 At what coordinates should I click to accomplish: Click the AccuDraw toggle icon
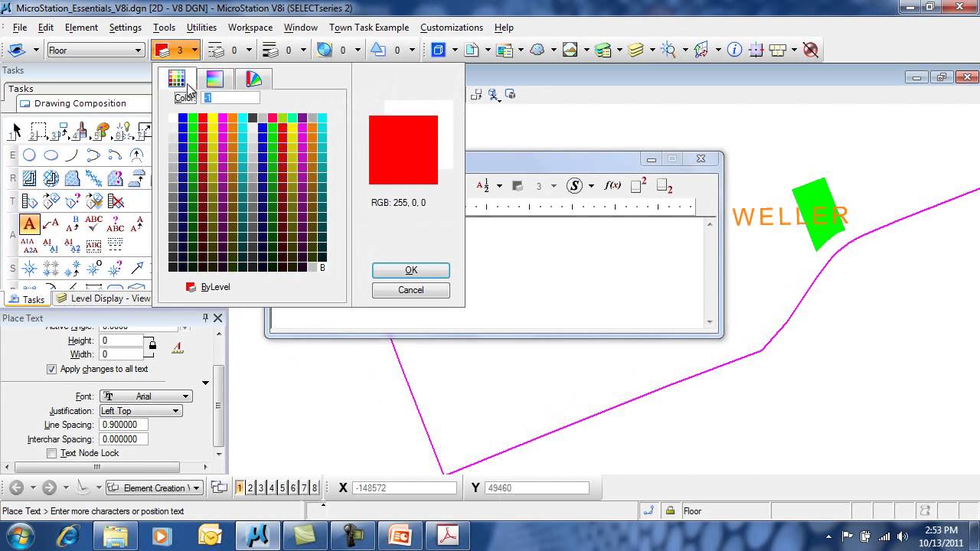(x=756, y=51)
